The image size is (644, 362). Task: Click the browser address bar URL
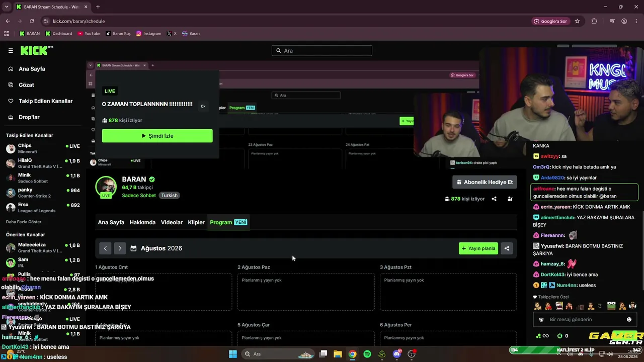(x=79, y=21)
